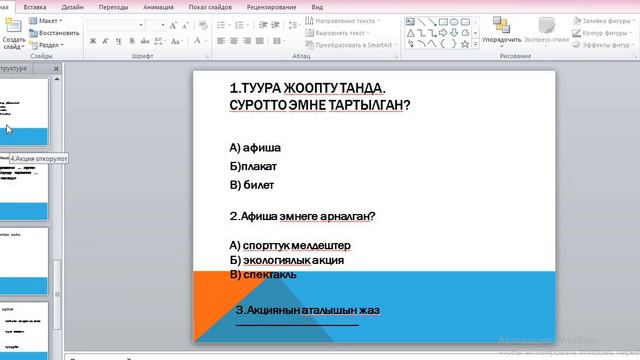Viewport: 640px width, 360px height.
Task: Select the right brace shape
Action: pyautogui.click(x=454, y=44)
